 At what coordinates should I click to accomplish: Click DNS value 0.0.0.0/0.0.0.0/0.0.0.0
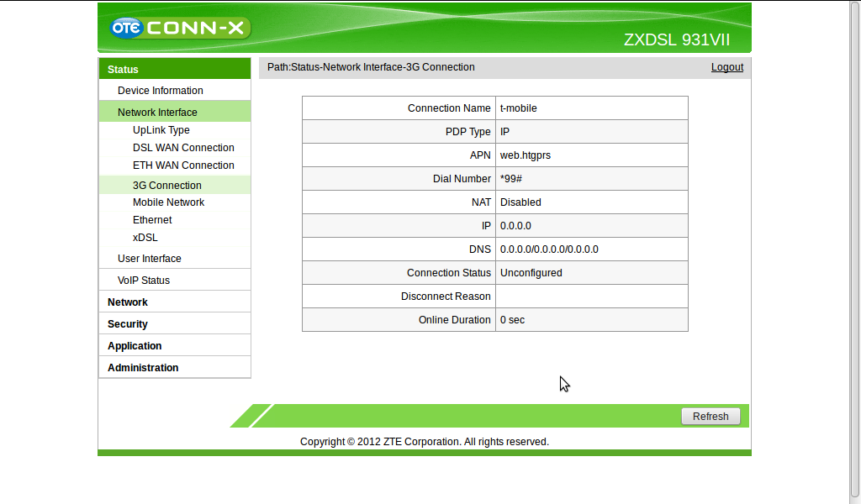[549, 249]
